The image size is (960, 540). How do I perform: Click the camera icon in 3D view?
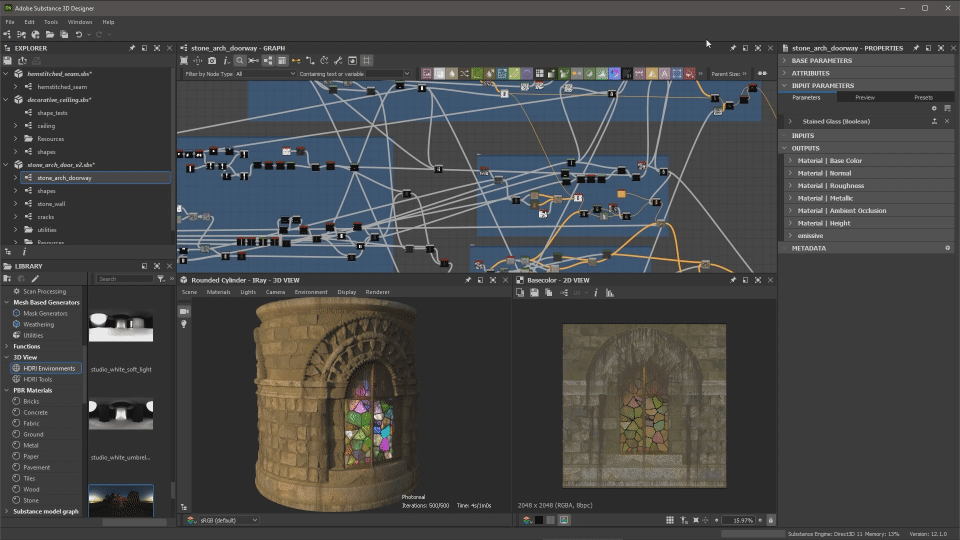(x=184, y=312)
